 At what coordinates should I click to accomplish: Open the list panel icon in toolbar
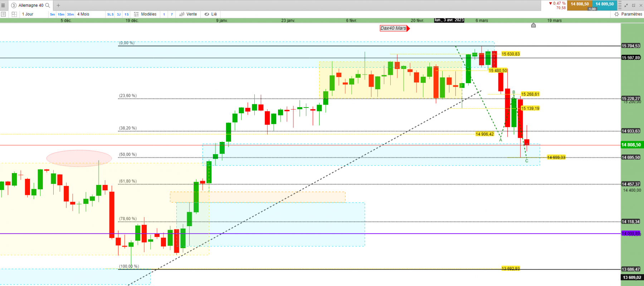3,14
